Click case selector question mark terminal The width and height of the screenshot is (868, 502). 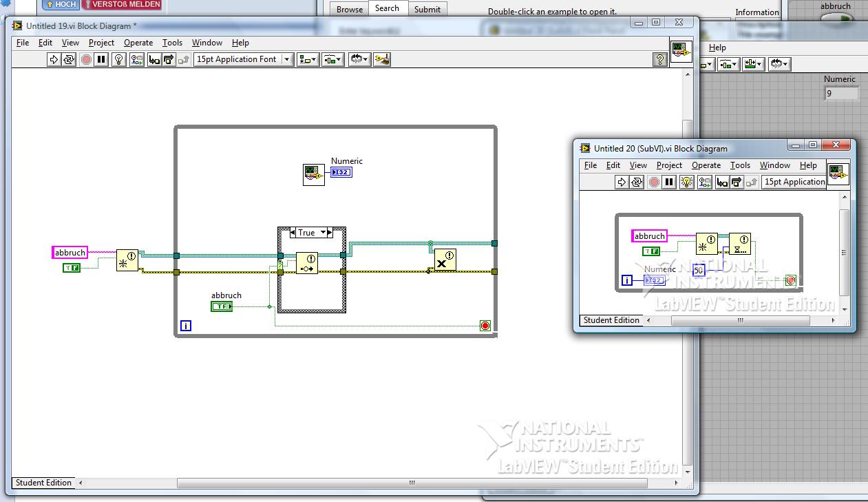click(x=281, y=265)
